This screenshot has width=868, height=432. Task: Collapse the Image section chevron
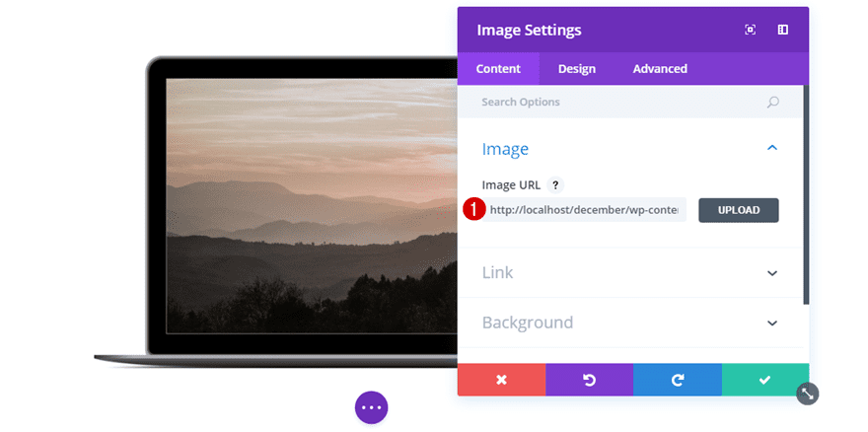pyautogui.click(x=772, y=148)
